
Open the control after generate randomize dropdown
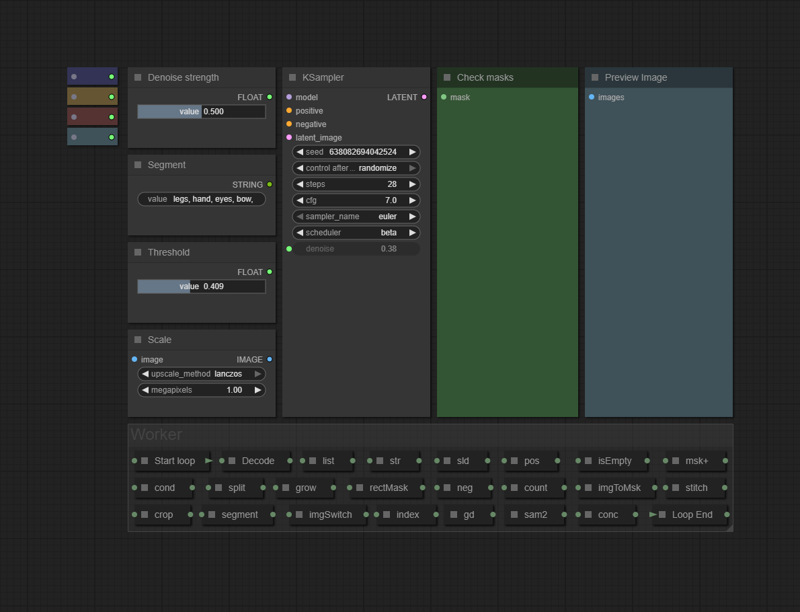[356, 168]
